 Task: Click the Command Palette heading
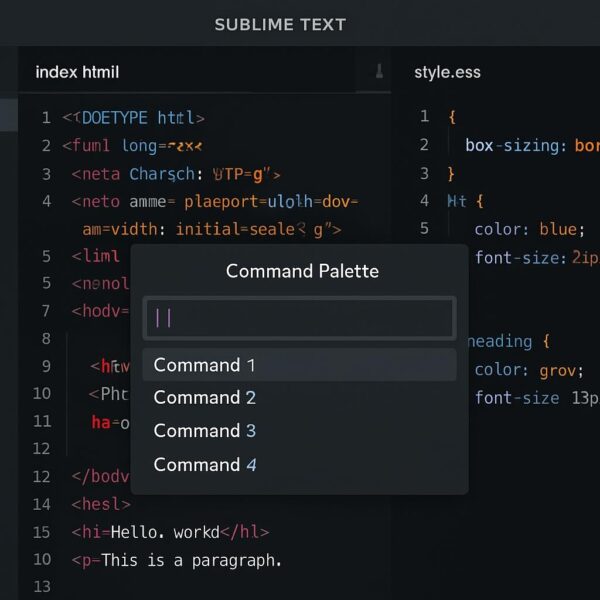point(302,271)
